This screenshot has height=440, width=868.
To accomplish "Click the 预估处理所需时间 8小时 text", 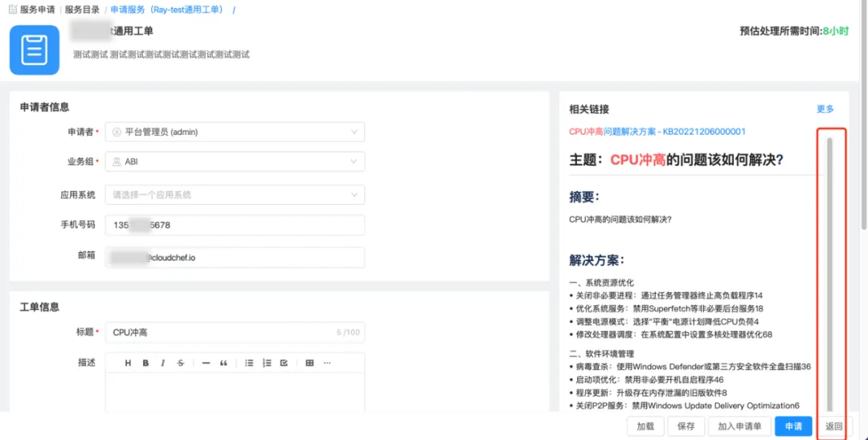I will [x=794, y=31].
